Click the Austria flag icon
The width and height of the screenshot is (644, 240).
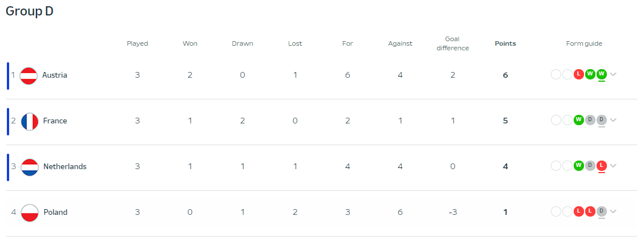pyautogui.click(x=29, y=75)
